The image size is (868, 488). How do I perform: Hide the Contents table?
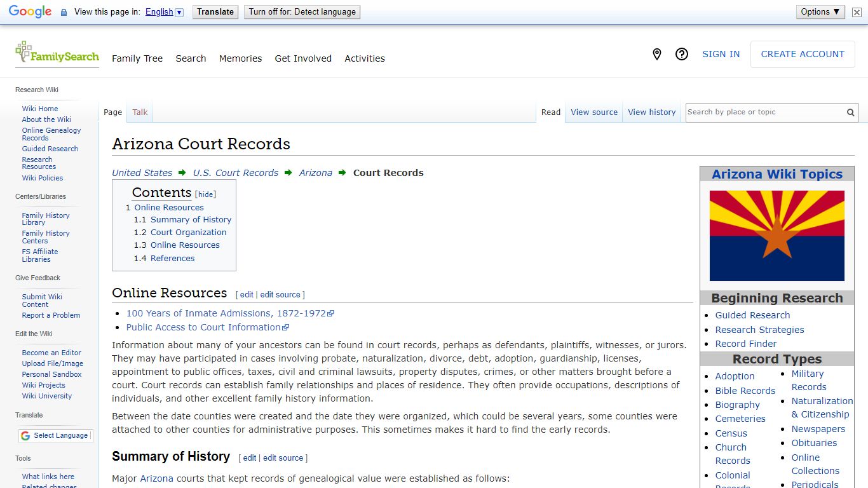click(x=205, y=194)
